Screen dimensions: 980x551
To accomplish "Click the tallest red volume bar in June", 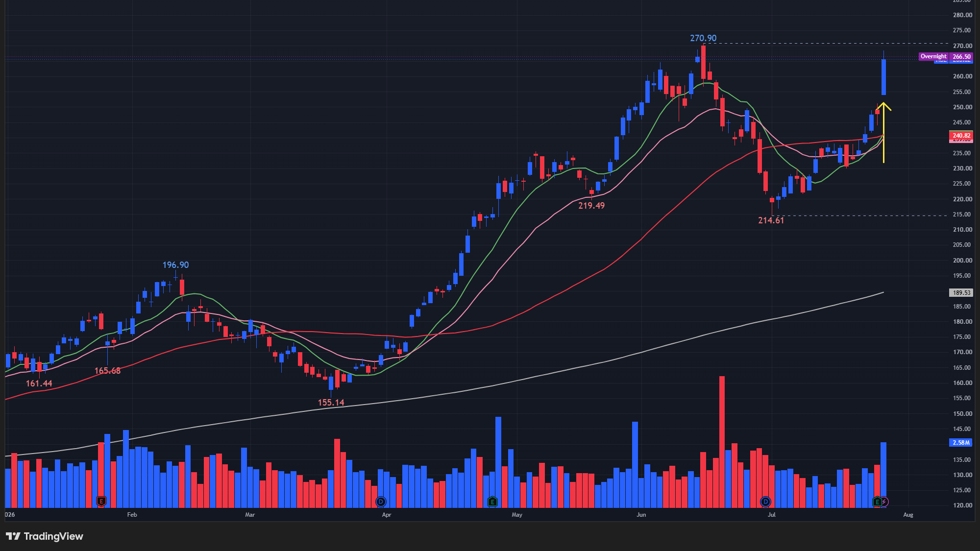I will [x=722, y=442].
